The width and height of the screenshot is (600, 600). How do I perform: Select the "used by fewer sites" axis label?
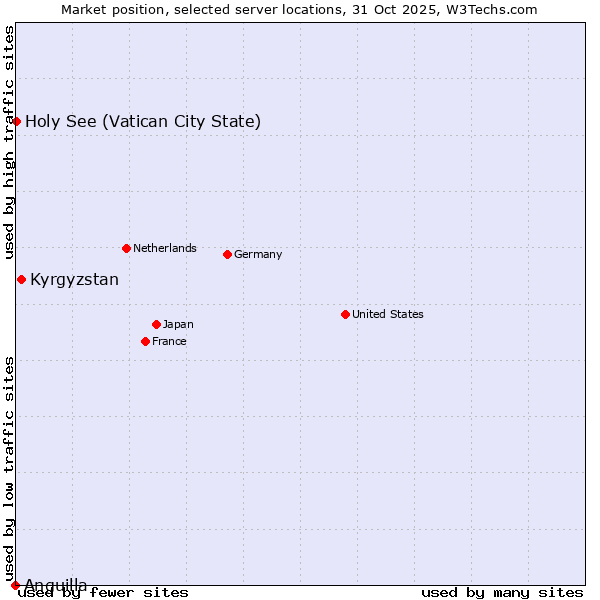pyautogui.click(x=103, y=593)
